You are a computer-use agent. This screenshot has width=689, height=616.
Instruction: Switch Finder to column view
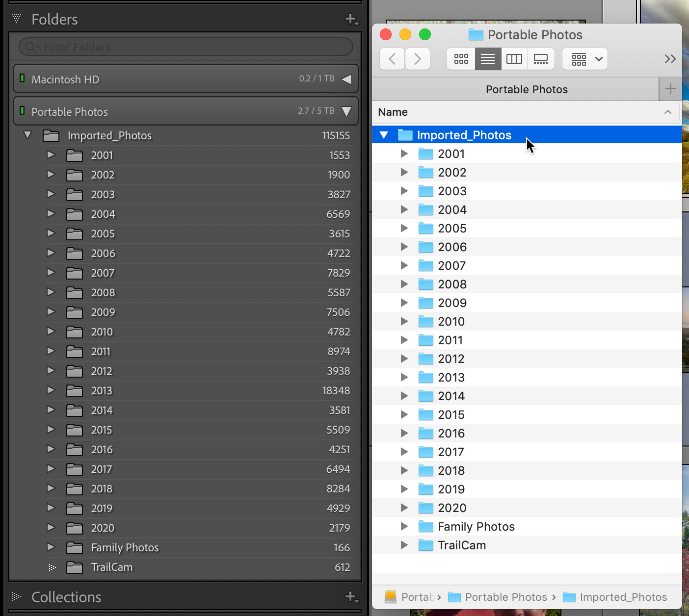tap(514, 59)
